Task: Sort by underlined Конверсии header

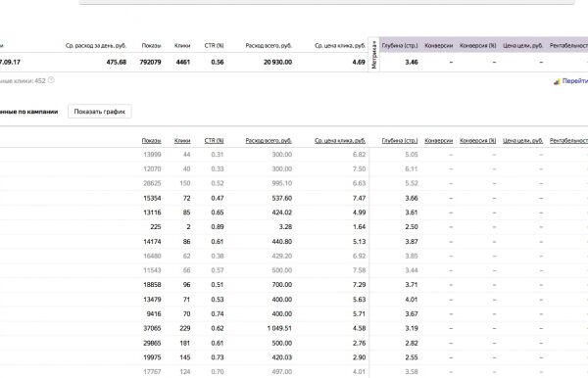Action: [439, 140]
